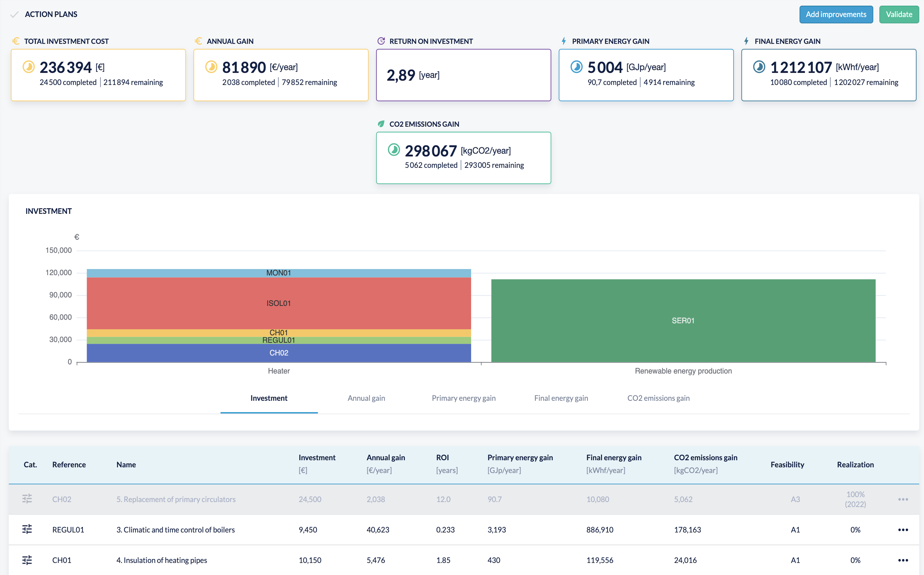Click the euro icon beside Total Investment Cost
The width and height of the screenshot is (924, 575).
tap(16, 41)
